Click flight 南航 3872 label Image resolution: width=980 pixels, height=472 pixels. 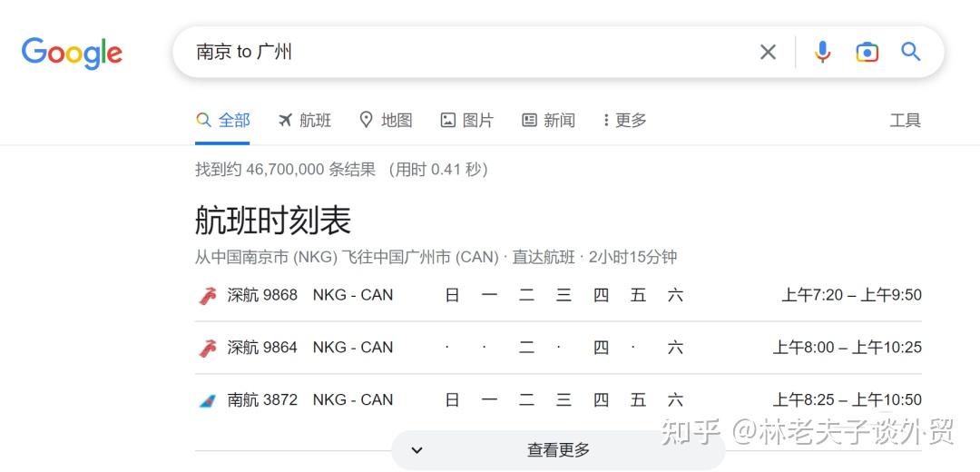tap(262, 400)
